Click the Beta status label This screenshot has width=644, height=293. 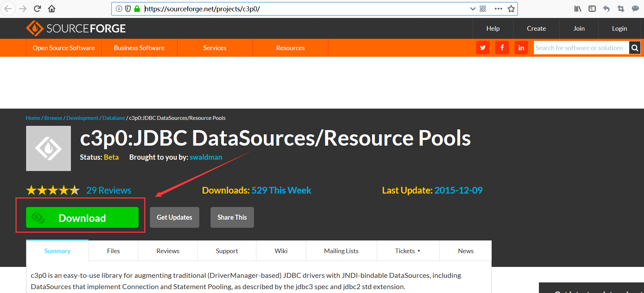pos(111,157)
